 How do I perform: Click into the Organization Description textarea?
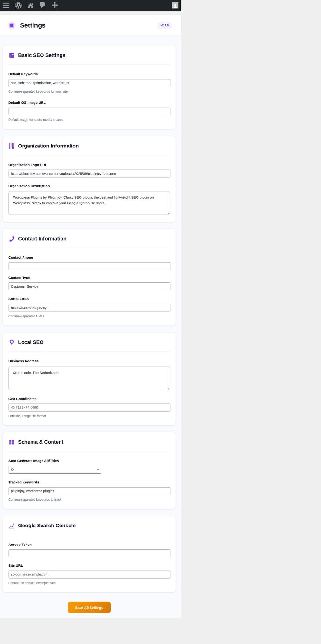(89, 203)
